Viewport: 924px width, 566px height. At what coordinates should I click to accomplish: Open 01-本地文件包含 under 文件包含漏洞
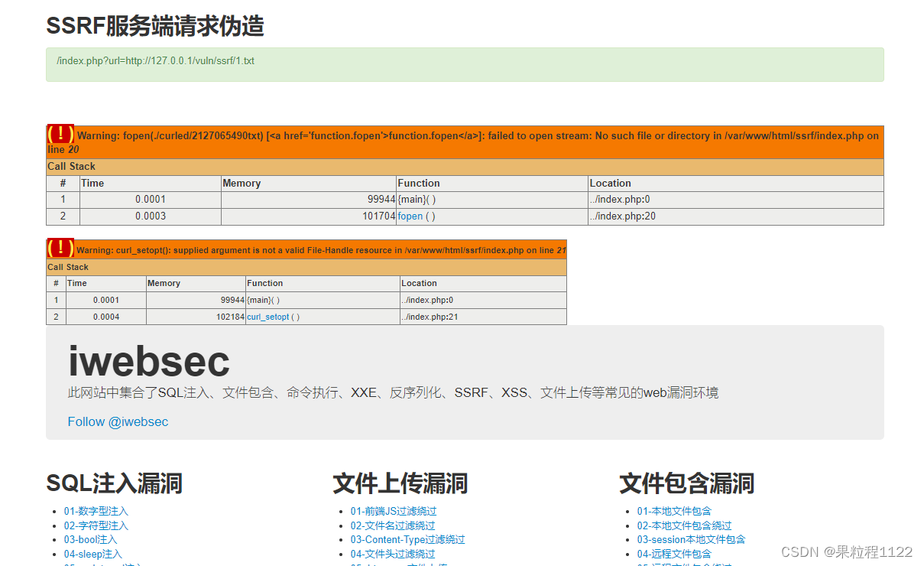pyautogui.click(x=673, y=511)
